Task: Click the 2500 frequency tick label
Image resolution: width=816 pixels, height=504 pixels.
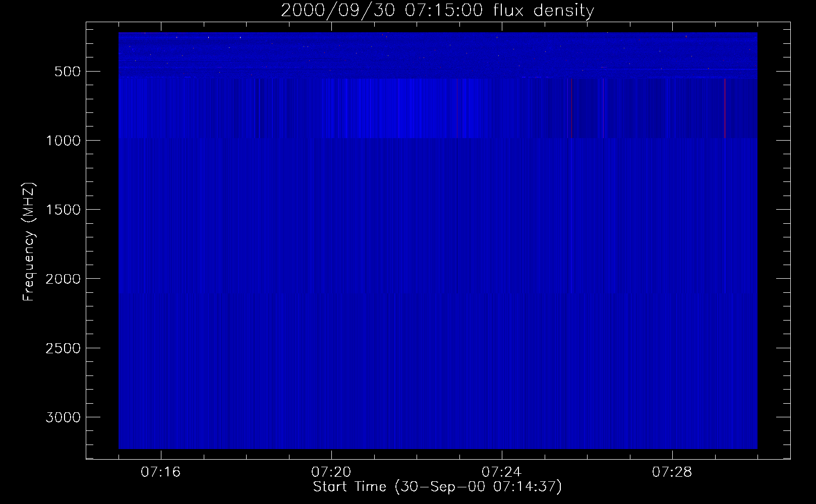Action: (63, 348)
